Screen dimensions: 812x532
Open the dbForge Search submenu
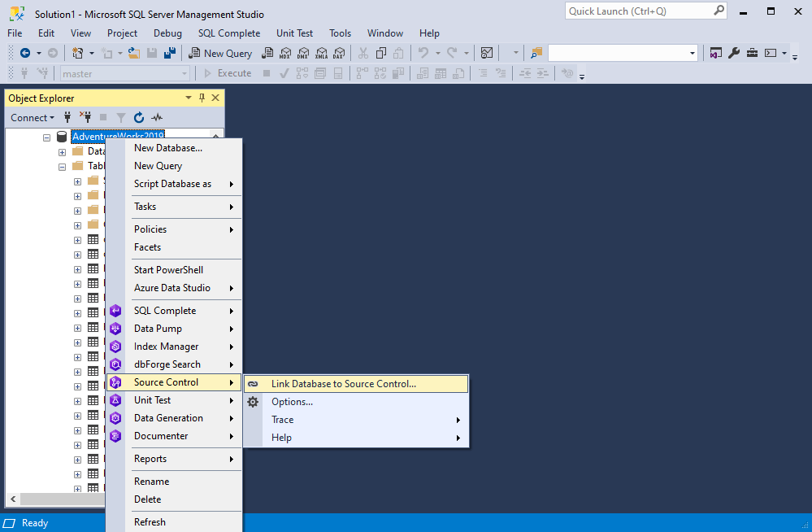click(x=173, y=364)
